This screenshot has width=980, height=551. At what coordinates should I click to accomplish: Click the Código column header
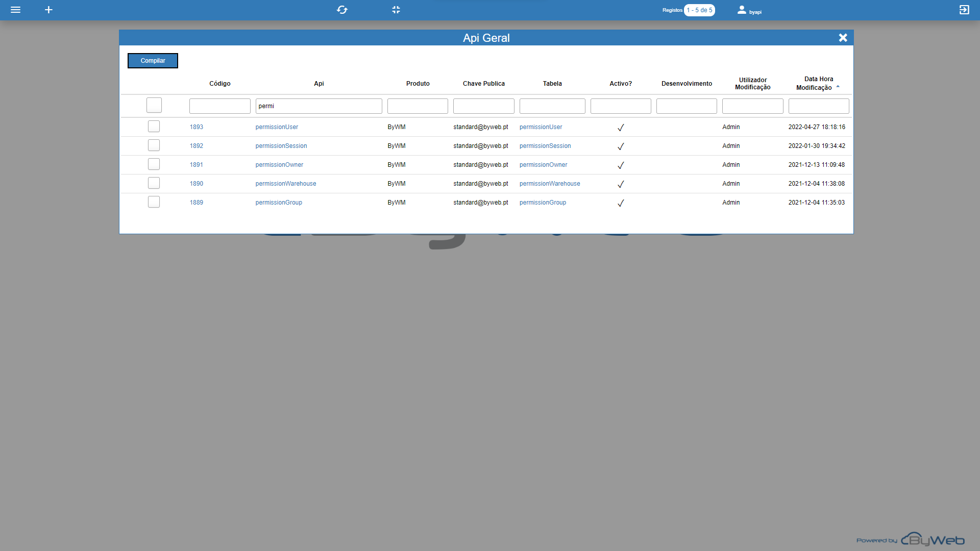click(x=219, y=84)
